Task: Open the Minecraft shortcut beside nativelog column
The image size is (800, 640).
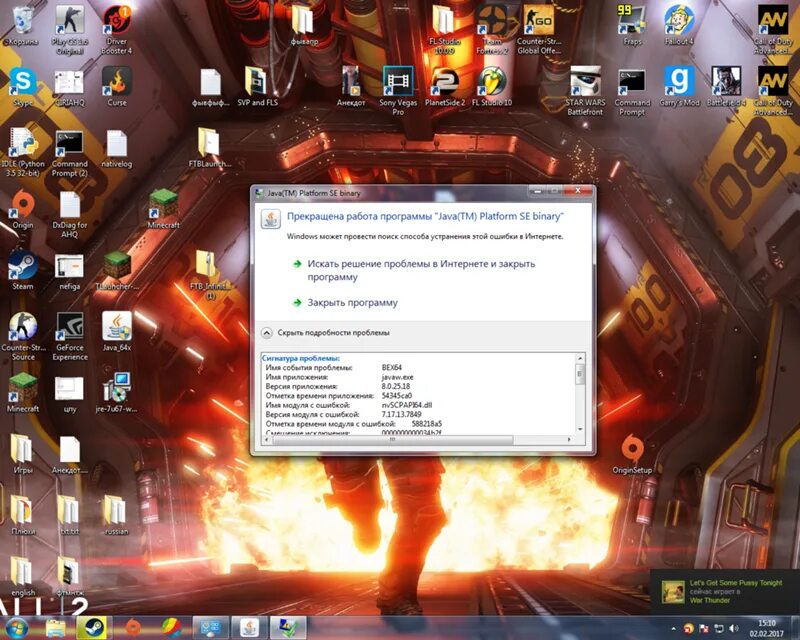Action: pos(163,209)
